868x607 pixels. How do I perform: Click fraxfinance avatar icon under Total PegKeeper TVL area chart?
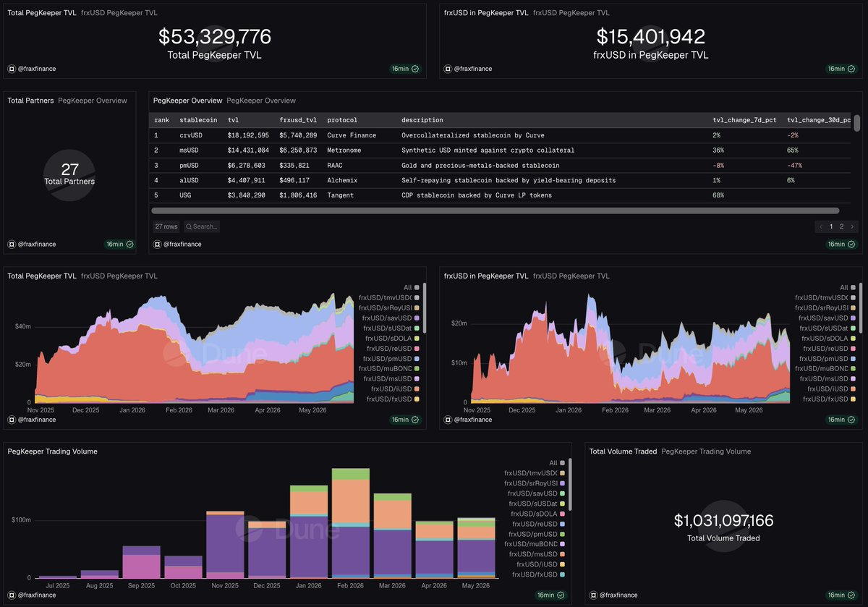pos(12,420)
